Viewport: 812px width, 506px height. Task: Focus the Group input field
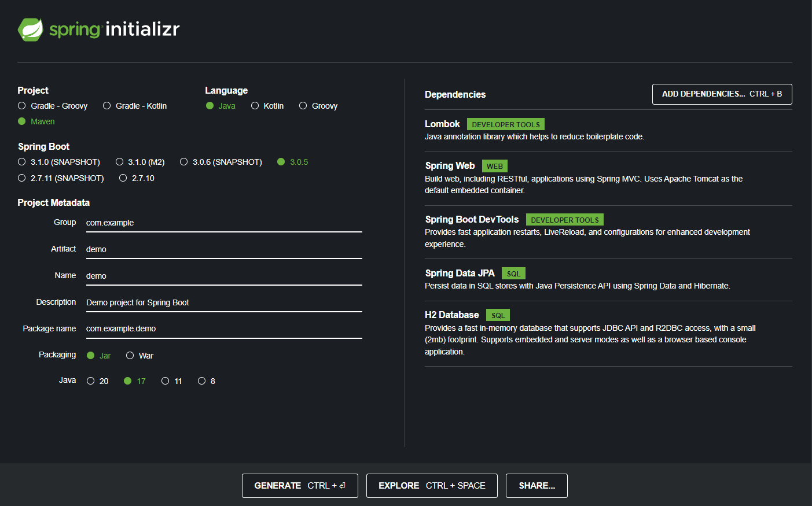point(224,223)
